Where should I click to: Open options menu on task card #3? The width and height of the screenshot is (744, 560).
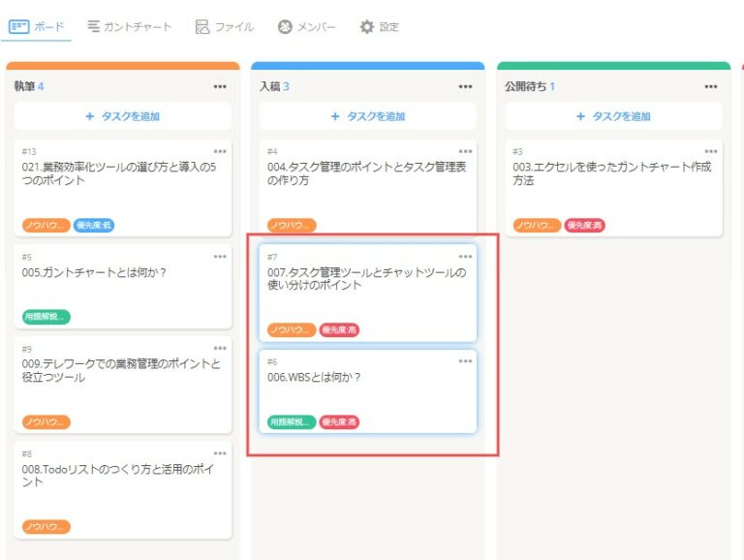(711, 151)
